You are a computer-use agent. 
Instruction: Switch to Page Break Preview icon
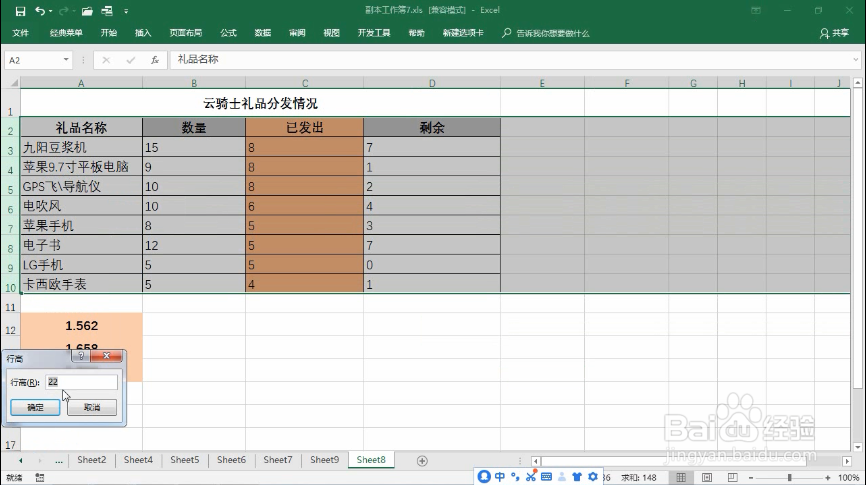(732, 477)
